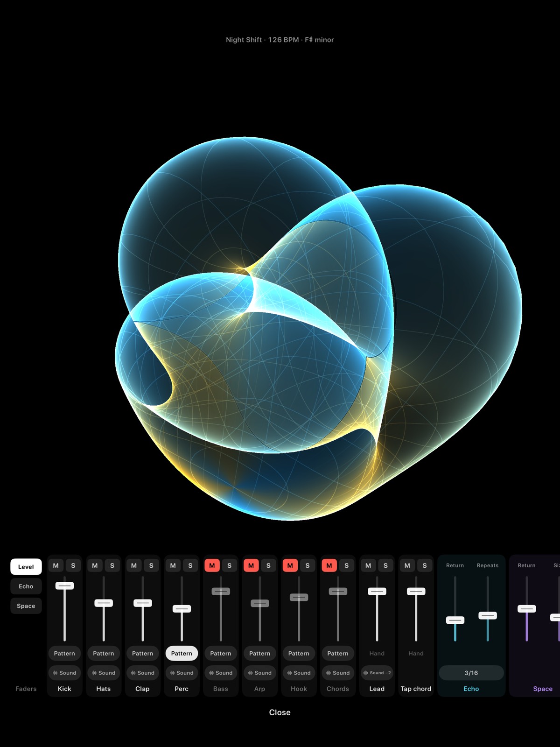The height and width of the screenshot is (747, 560).
Task: Choose a Sound for Arp
Action: [x=260, y=673]
